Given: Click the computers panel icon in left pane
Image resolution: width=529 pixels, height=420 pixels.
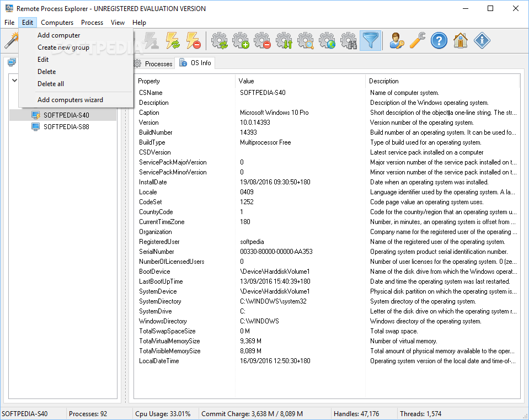Looking at the screenshot, I should (12, 62).
